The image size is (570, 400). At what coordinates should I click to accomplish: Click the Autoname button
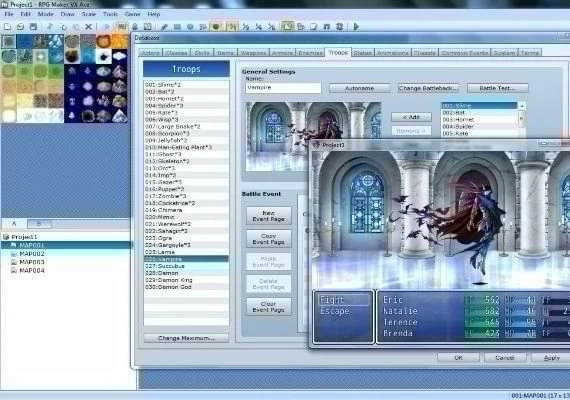pos(359,88)
